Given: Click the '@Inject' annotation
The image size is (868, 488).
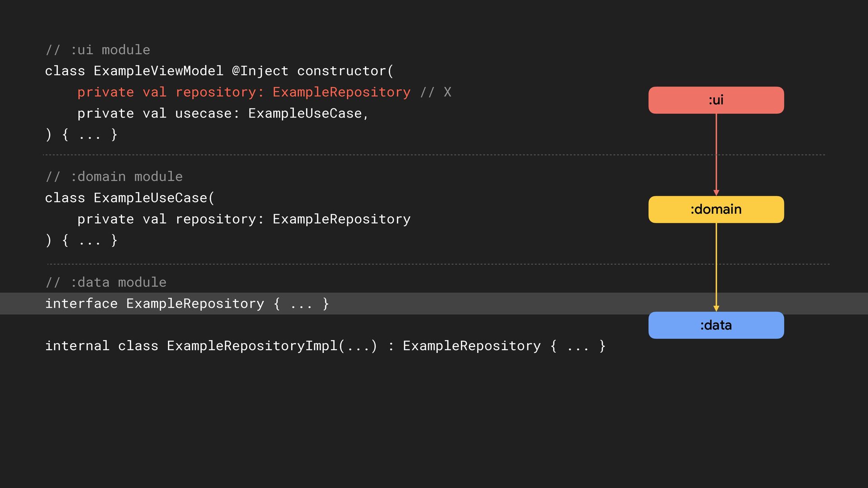Looking at the screenshot, I should [x=260, y=71].
